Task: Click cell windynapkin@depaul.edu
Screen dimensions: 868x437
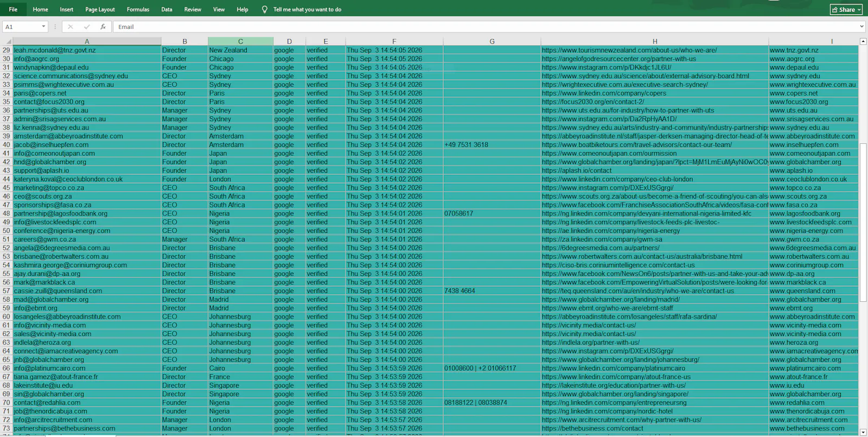Action: (87, 67)
